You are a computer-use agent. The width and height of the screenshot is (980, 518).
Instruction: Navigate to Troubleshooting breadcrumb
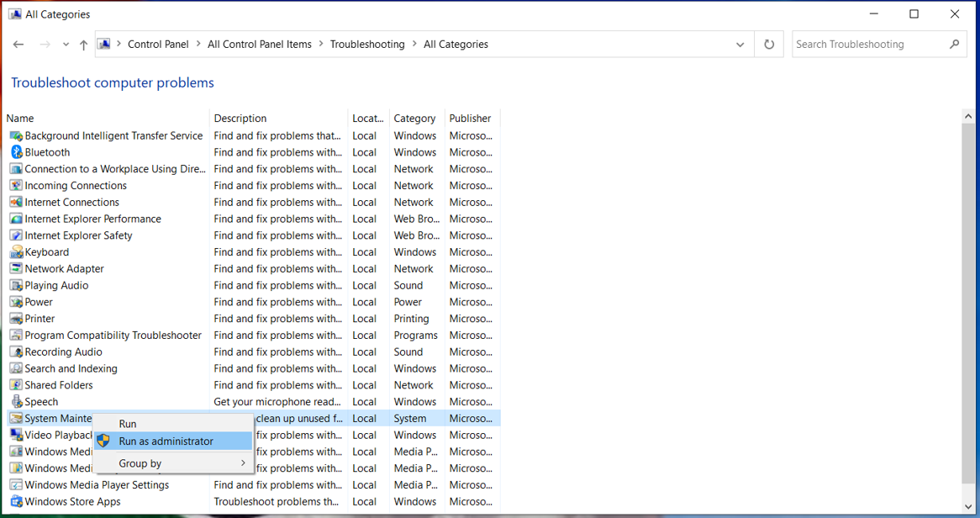coord(367,45)
